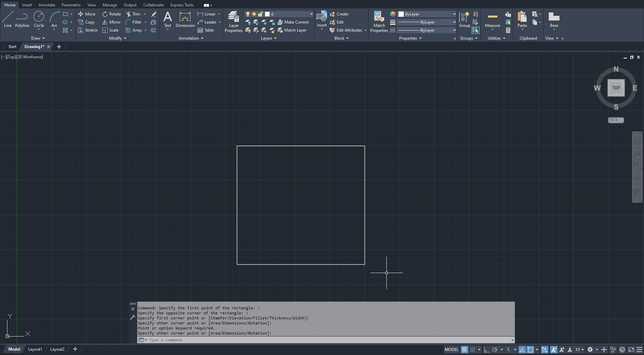Open the layer selection dropdown

click(279, 14)
